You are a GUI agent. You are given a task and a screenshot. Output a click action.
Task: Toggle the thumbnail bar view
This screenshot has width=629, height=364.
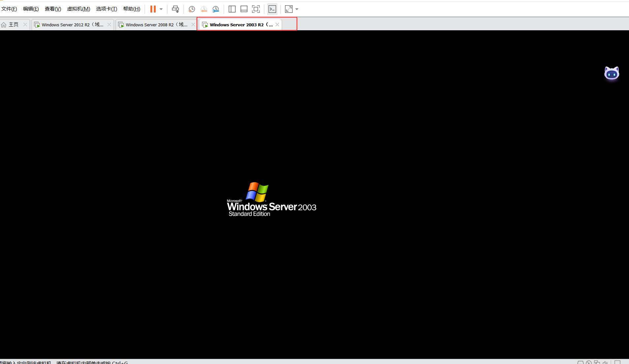point(244,9)
